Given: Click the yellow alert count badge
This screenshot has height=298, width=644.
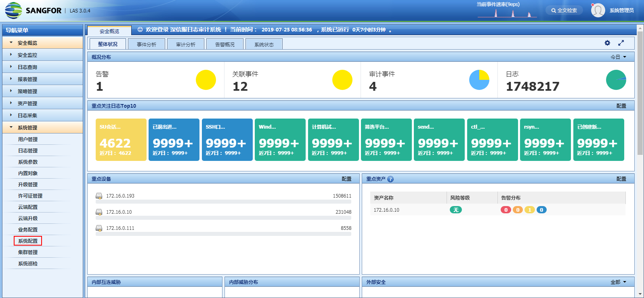Looking at the screenshot, I should click(x=530, y=210).
